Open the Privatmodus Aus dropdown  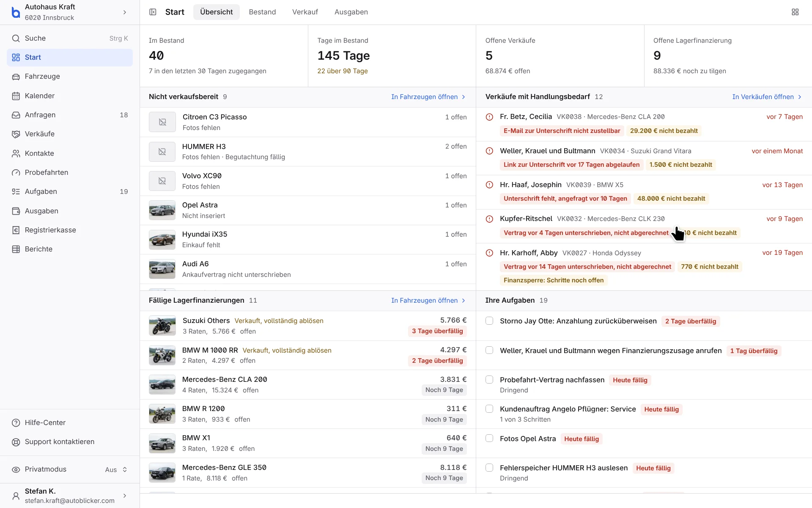(116, 469)
